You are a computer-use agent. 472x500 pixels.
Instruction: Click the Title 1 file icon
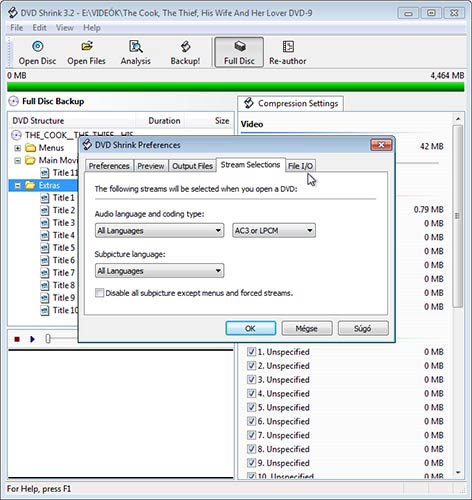pos(45,198)
